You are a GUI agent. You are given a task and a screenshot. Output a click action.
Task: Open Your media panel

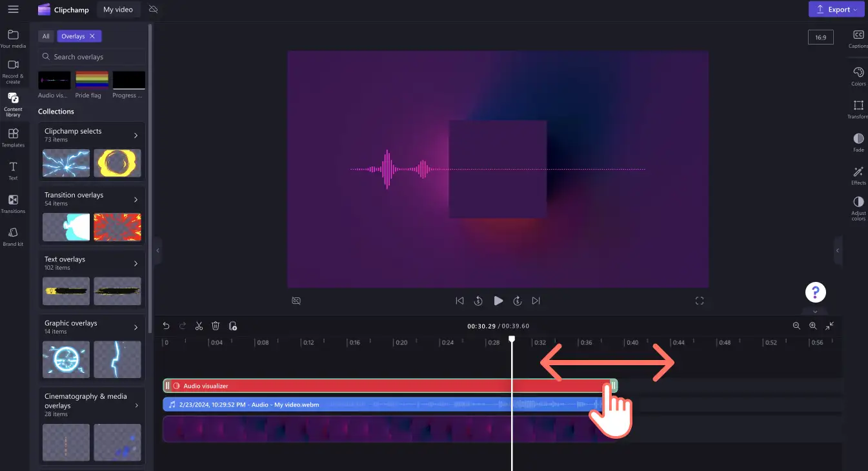click(x=13, y=39)
